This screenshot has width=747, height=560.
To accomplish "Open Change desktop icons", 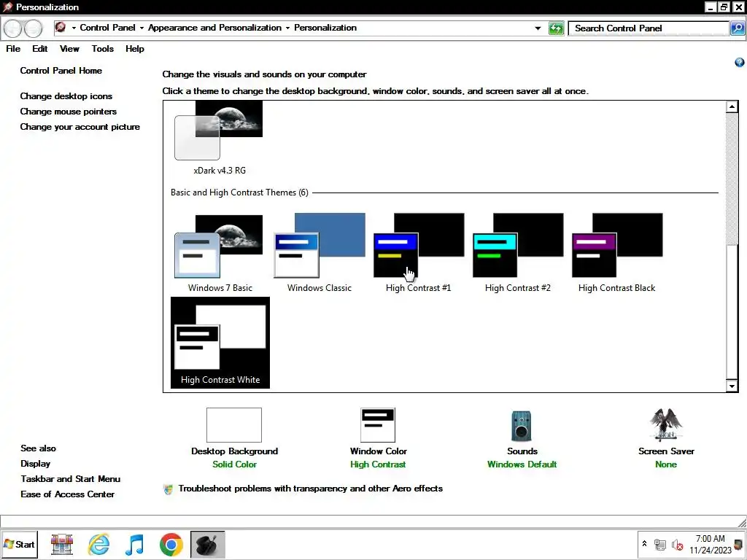I will pyautogui.click(x=66, y=96).
